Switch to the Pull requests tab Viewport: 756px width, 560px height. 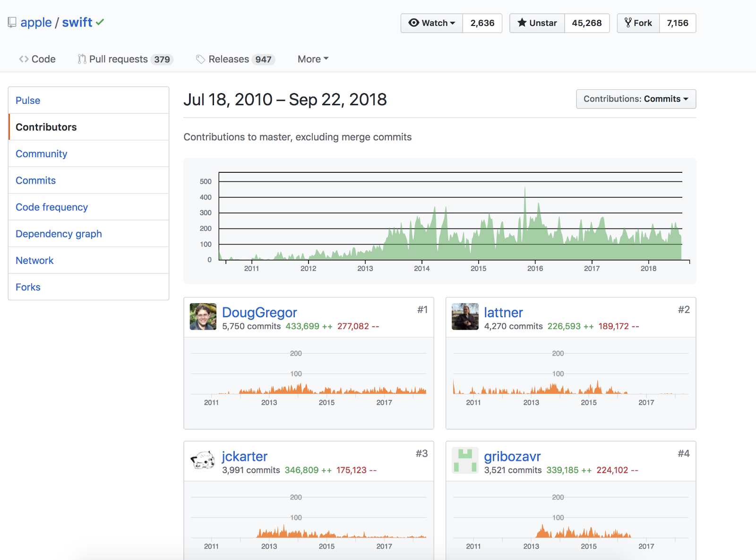click(x=118, y=59)
